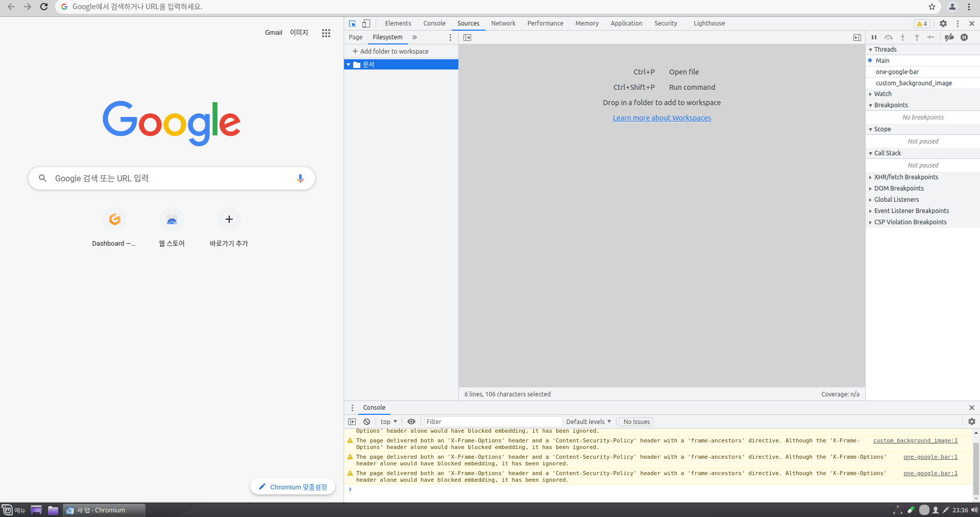Click the 이미지 link
This screenshot has width=980, height=517.
[x=299, y=33]
